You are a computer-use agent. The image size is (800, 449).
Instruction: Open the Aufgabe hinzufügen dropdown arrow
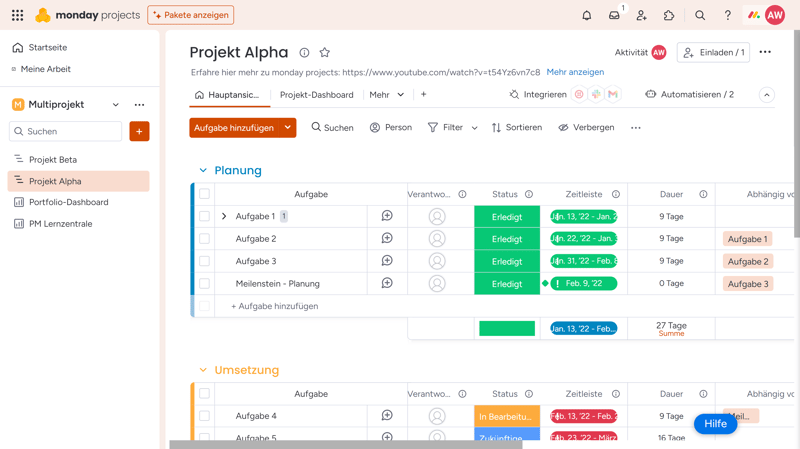[288, 128]
